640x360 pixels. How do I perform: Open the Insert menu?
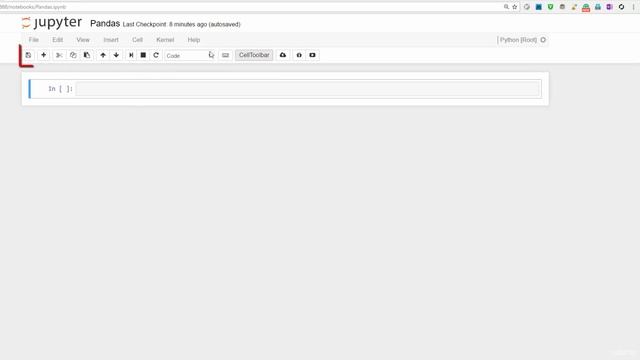[x=111, y=40]
